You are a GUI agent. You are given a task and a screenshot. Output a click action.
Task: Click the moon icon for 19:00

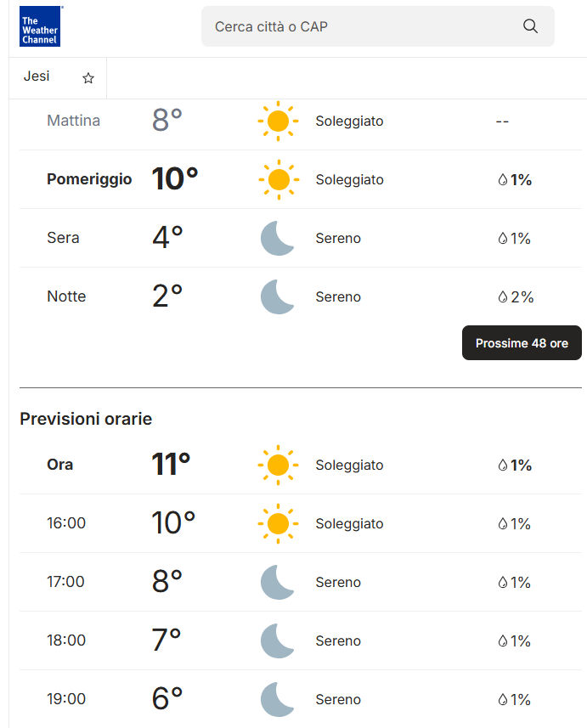[x=278, y=700]
